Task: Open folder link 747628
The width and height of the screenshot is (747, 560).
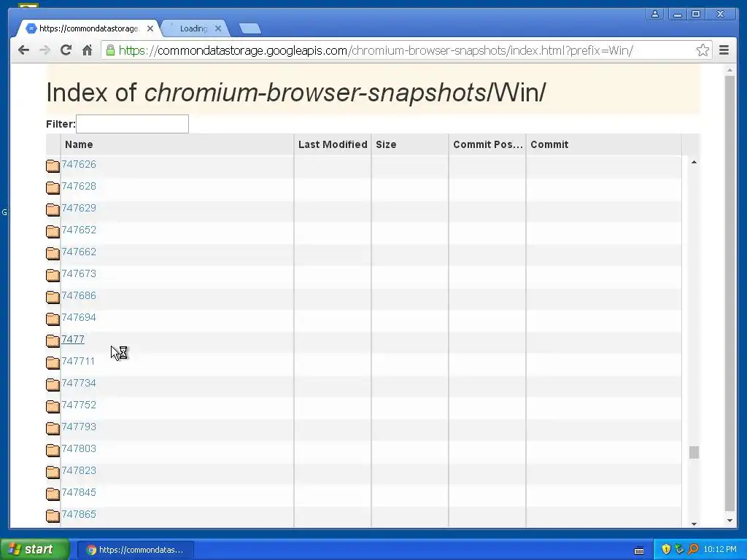Action: pyautogui.click(x=79, y=186)
